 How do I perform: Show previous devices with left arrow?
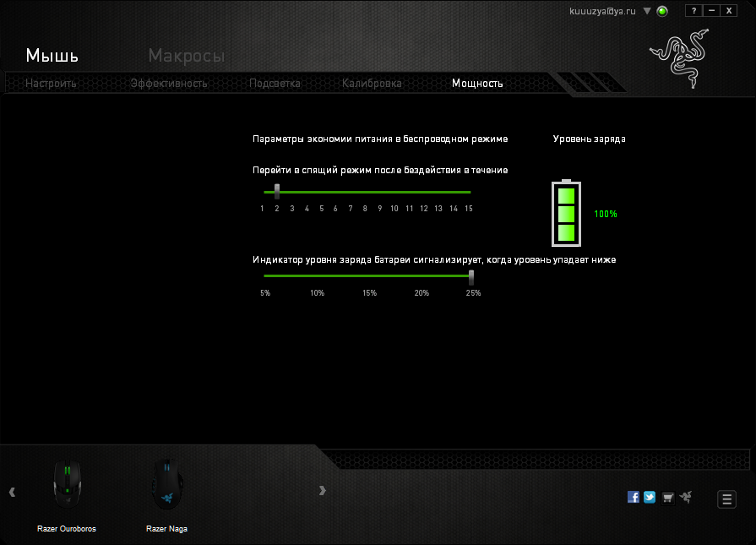tap(12, 492)
